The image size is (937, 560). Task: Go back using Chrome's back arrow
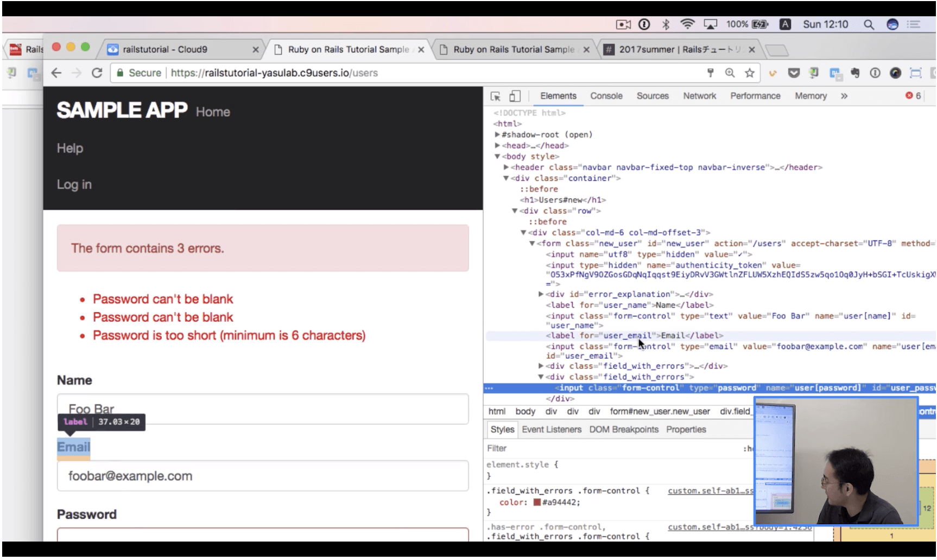(56, 73)
